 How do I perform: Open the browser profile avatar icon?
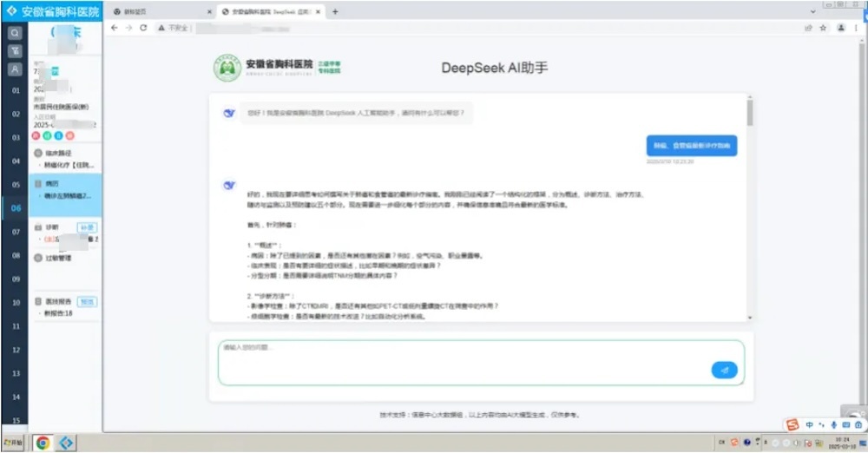tap(841, 28)
